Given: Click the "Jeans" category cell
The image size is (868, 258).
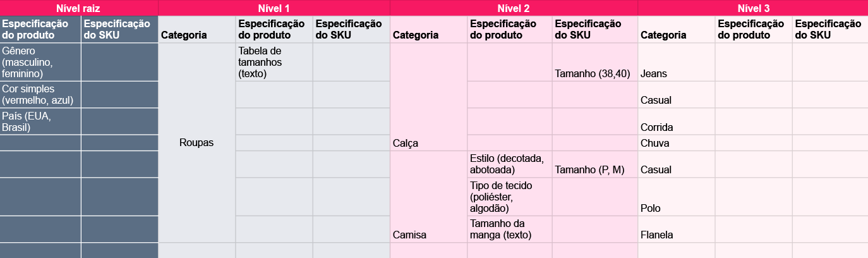Looking at the screenshot, I should coord(676,62).
